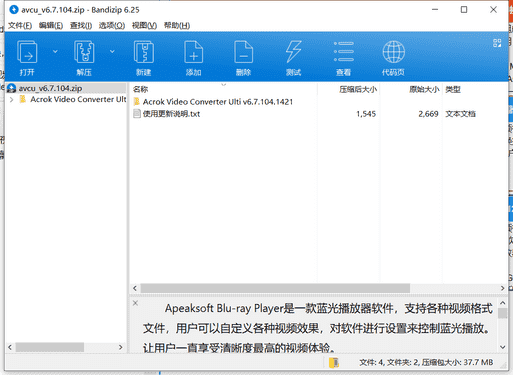Click the Test (测试) archive icon
The height and width of the screenshot is (375, 513).
(293, 52)
